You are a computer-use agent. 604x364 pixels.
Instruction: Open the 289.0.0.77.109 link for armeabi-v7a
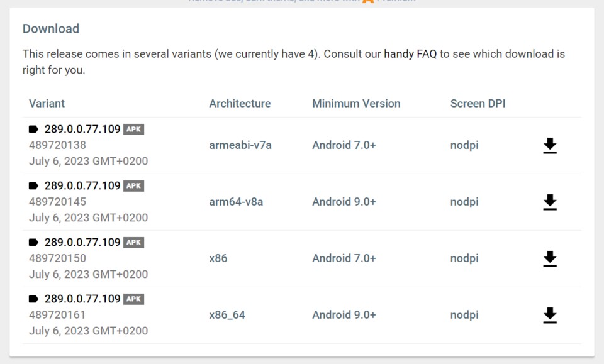tap(82, 130)
